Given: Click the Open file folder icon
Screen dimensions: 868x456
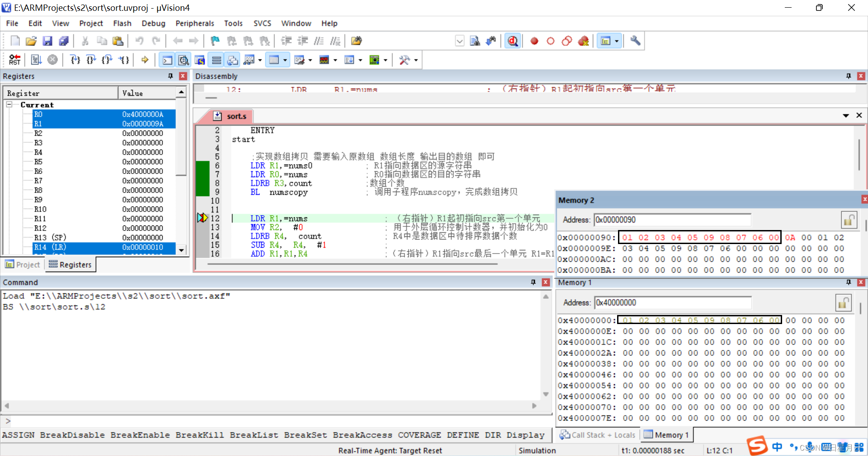Looking at the screenshot, I should click(x=31, y=41).
